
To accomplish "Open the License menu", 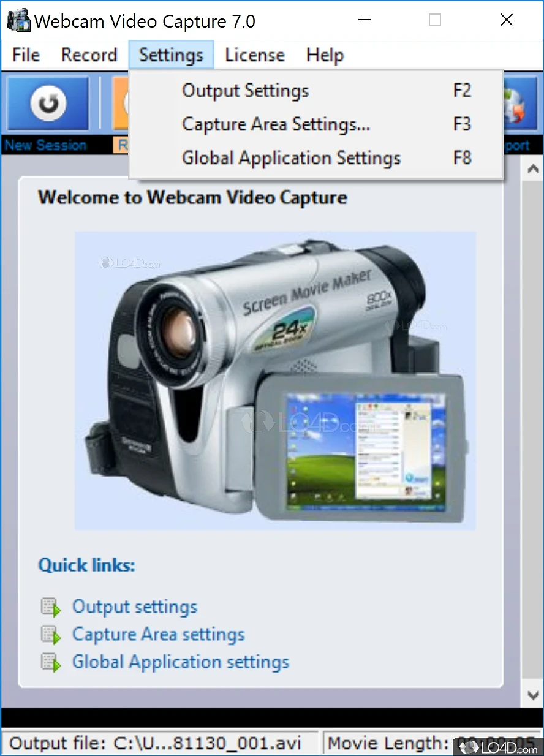I will (x=254, y=55).
